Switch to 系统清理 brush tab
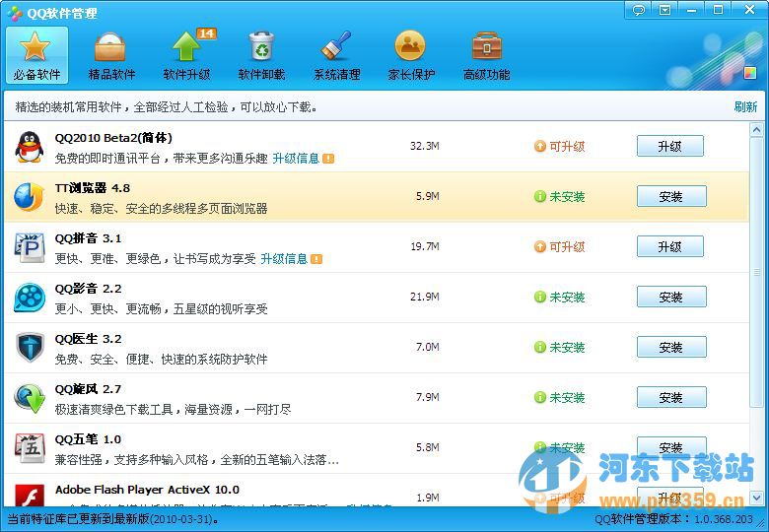769x532 pixels. pyautogui.click(x=336, y=55)
